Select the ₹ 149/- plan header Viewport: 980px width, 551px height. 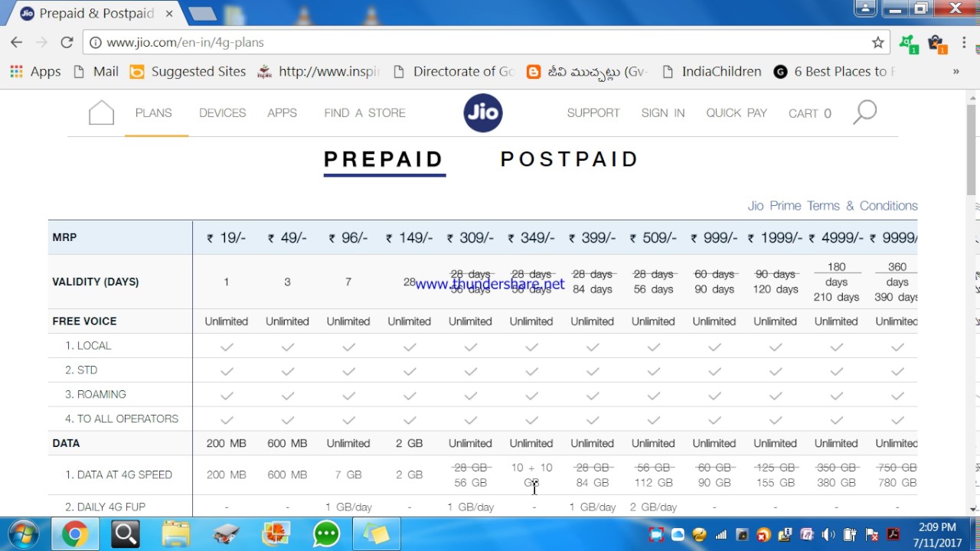(x=410, y=238)
